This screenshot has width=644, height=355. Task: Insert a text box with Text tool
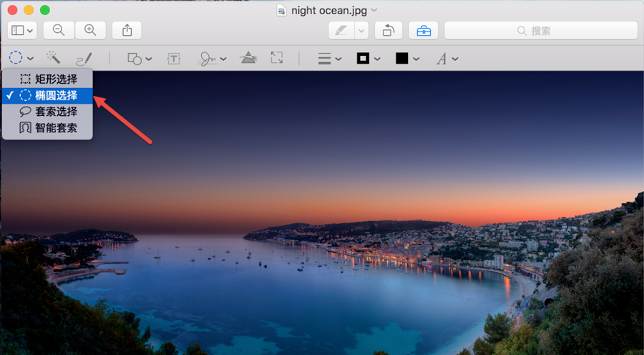pyautogui.click(x=174, y=59)
